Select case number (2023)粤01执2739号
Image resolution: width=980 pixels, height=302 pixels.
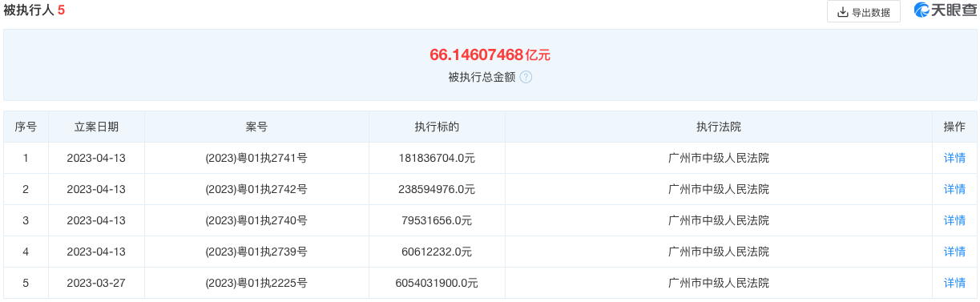(256, 252)
